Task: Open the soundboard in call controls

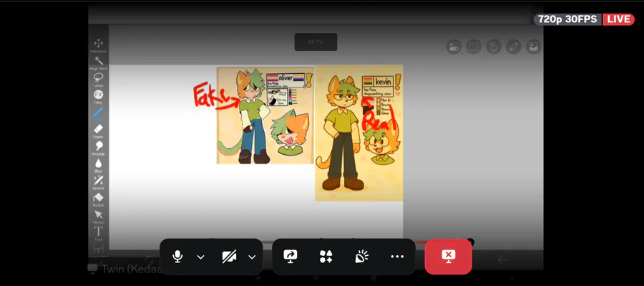Action: pos(361,257)
